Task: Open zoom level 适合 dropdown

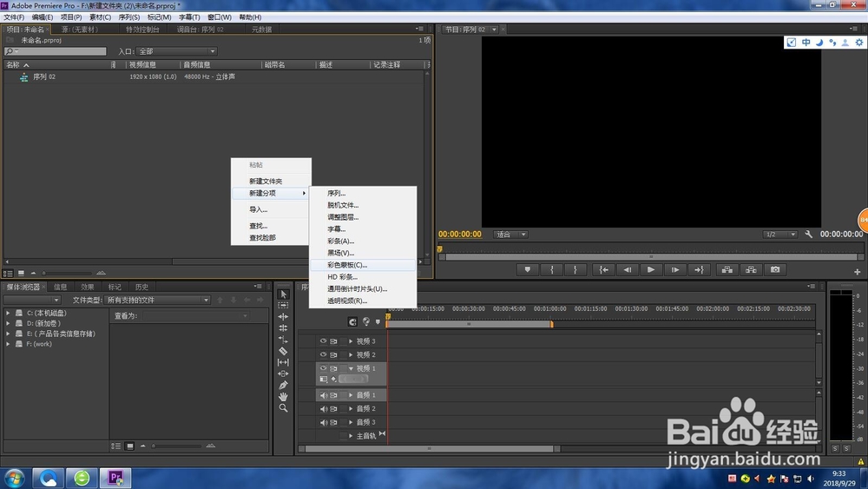Action: (510, 235)
